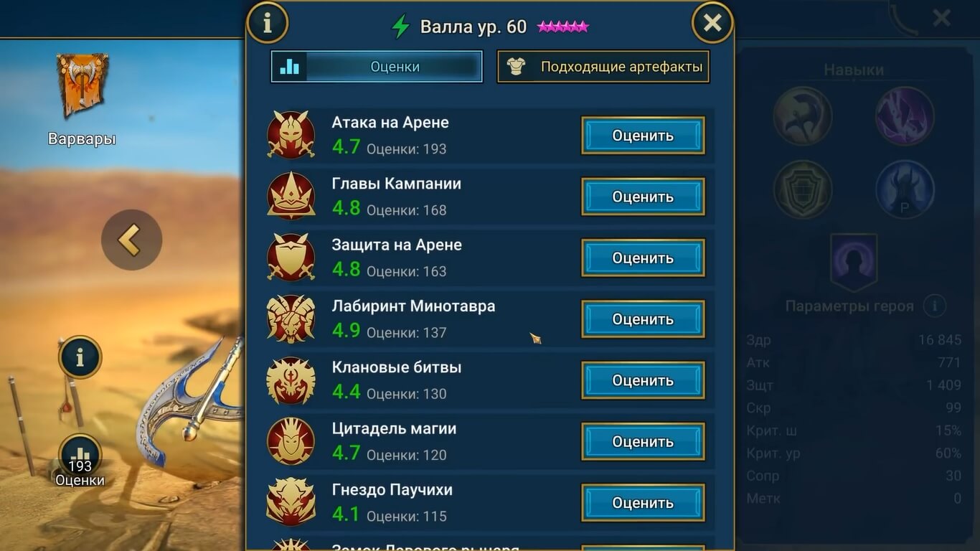This screenshot has width=980, height=551.
Task: Click the Цитадель магии masked icon
Action: [291, 441]
